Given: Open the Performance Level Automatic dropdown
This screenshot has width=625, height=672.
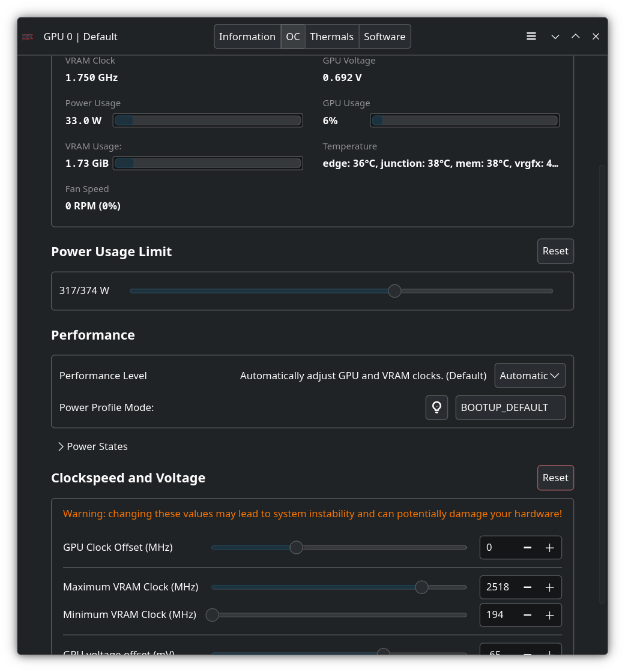Looking at the screenshot, I should pos(530,376).
